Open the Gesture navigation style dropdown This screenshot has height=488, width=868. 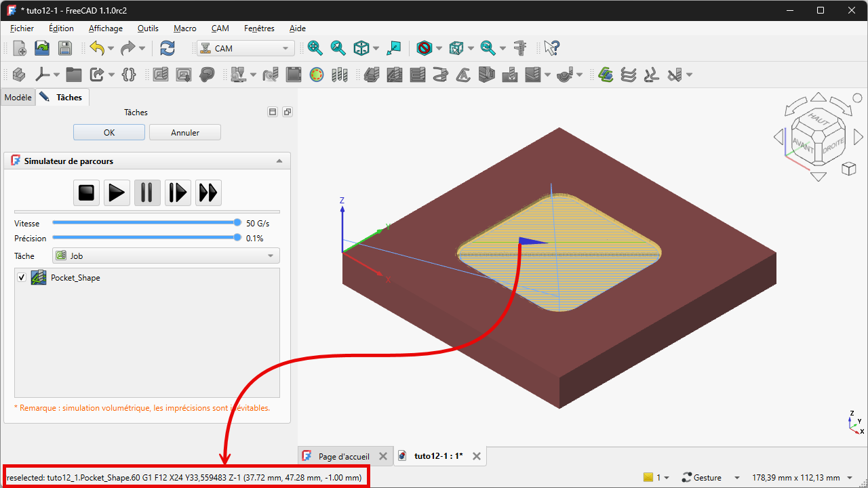[709, 478]
